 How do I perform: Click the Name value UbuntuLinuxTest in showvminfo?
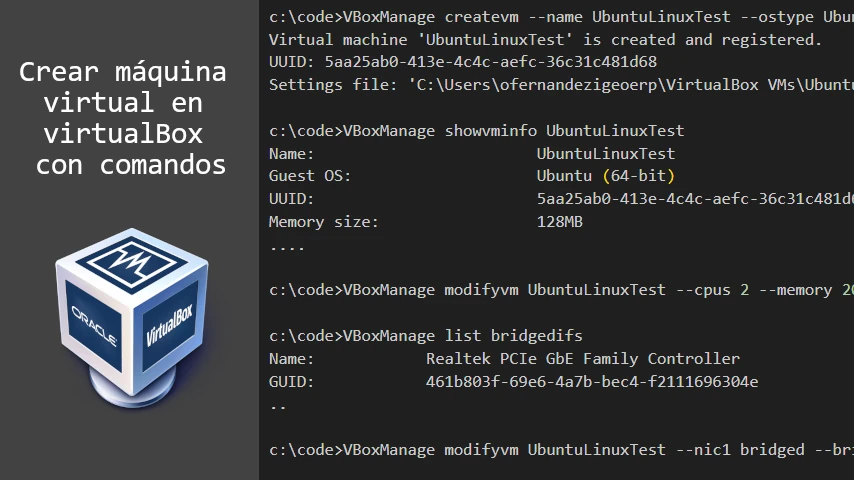pos(606,154)
